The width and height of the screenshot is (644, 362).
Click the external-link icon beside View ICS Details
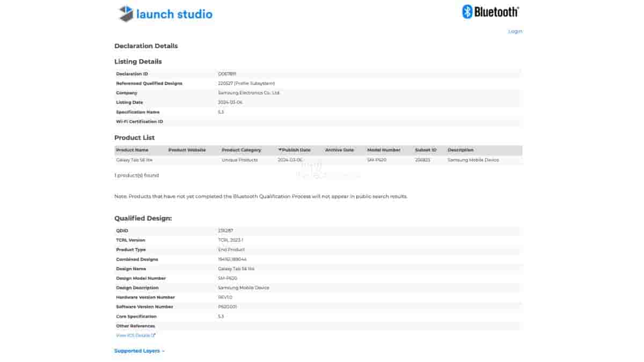tap(153, 336)
